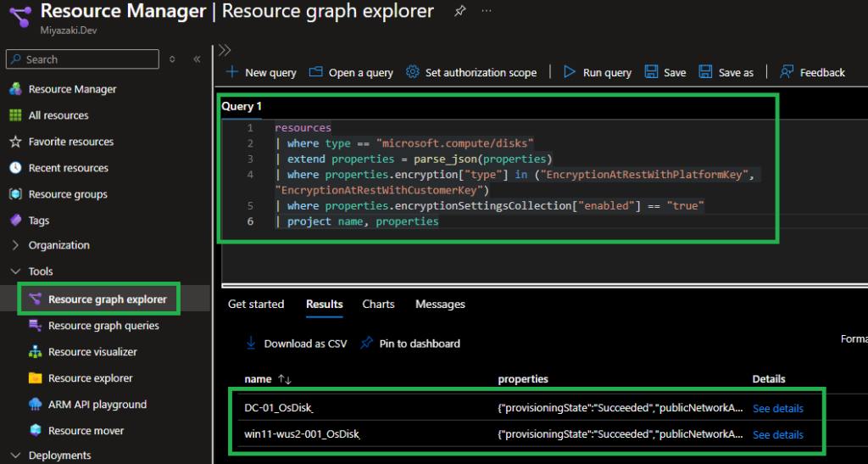Click the Download as CSV icon
868x464 pixels.
tap(251, 344)
